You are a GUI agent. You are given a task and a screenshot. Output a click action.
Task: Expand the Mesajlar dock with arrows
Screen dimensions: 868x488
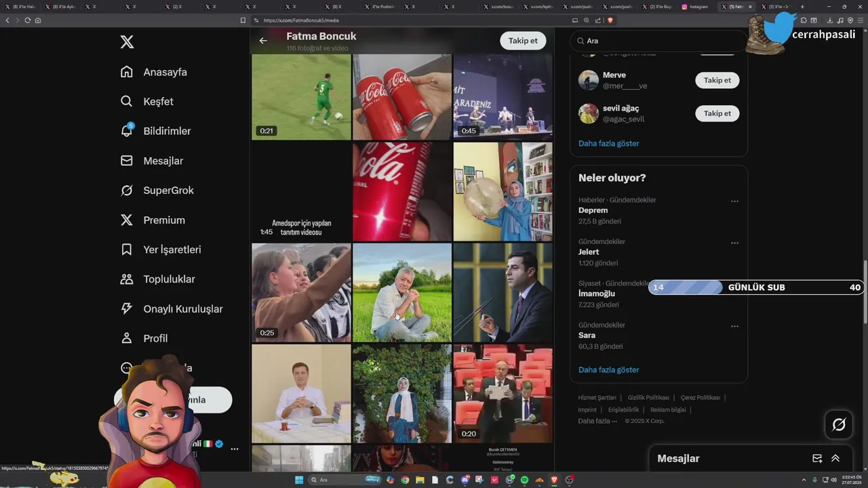[835, 459]
